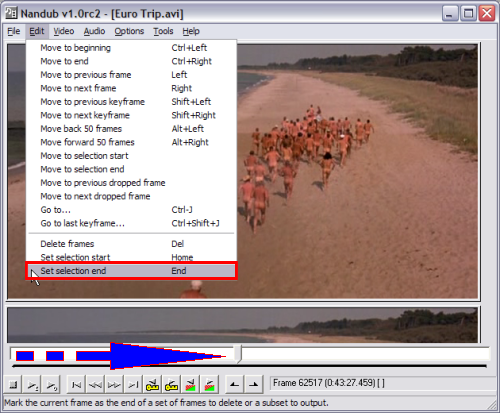Jump to end of video icon
Viewport: 500px width, 413px height.
(x=133, y=385)
